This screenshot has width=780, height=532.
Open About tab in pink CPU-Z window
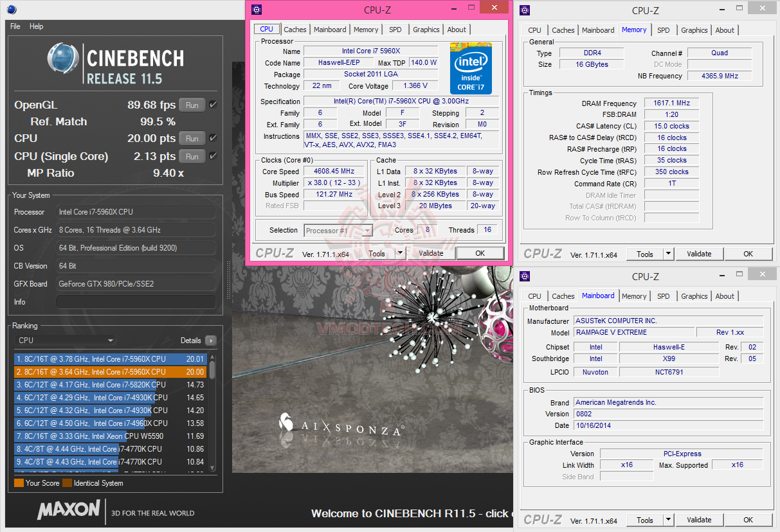(457, 30)
